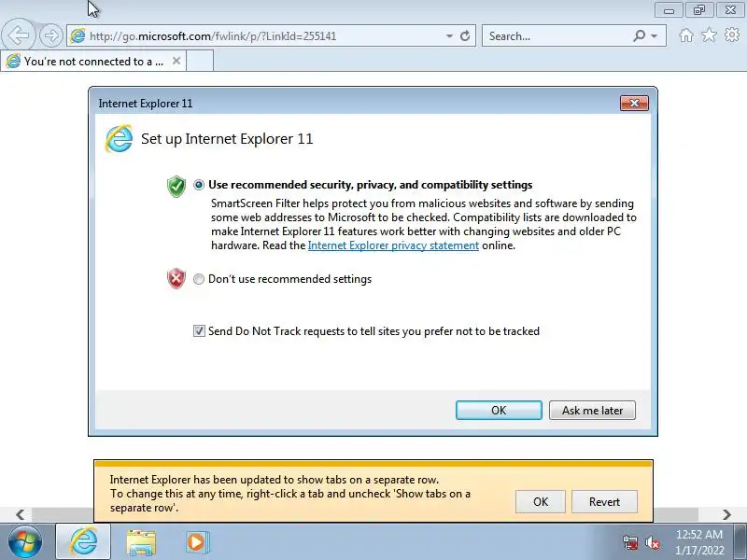Expand the address bar autocomplete dropdown
The image size is (747, 560).
449,36
